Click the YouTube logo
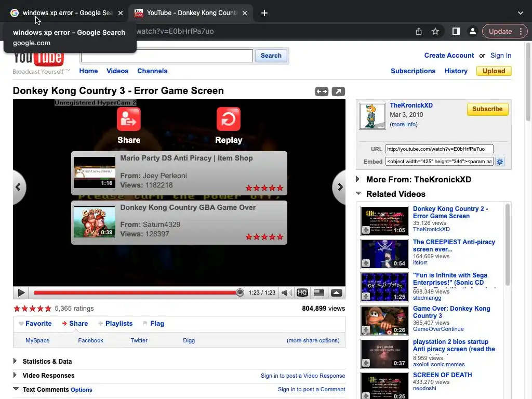Viewport: 532px width, 399px height. (38, 58)
